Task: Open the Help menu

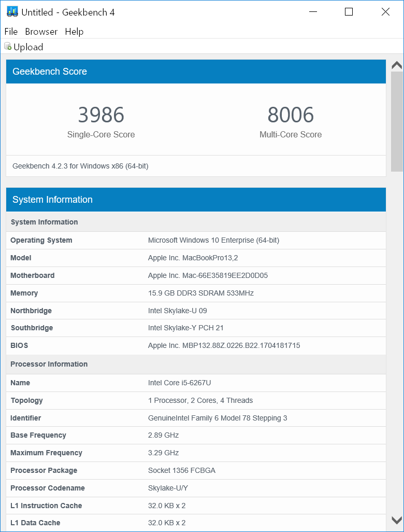Action: coord(74,32)
